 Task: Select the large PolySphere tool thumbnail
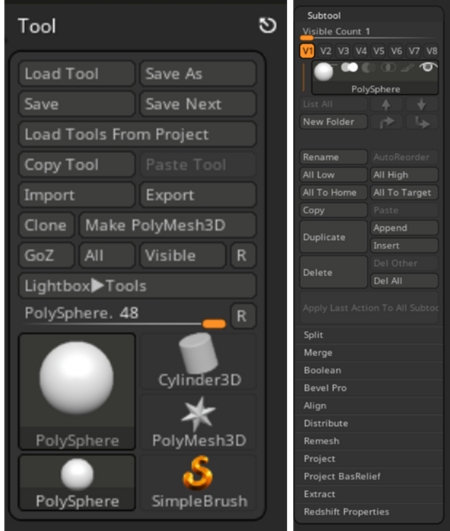click(x=77, y=391)
